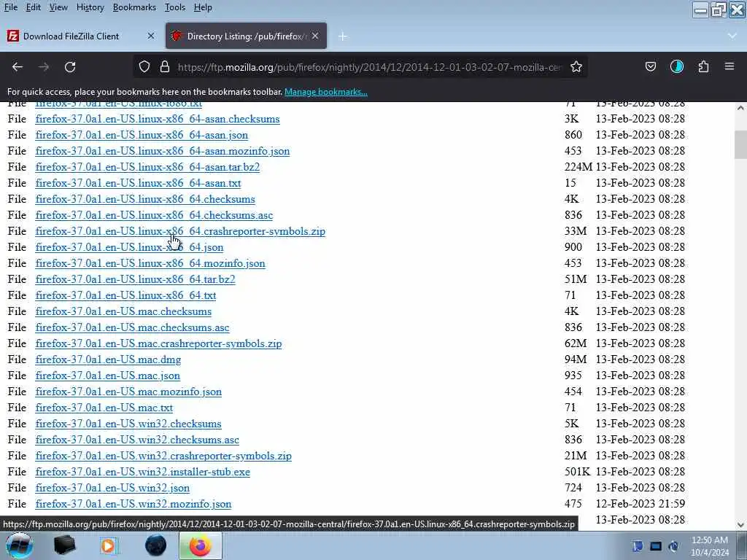The width and height of the screenshot is (747, 560).
Task: Open the Bookmarks menu
Action: point(134,7)
